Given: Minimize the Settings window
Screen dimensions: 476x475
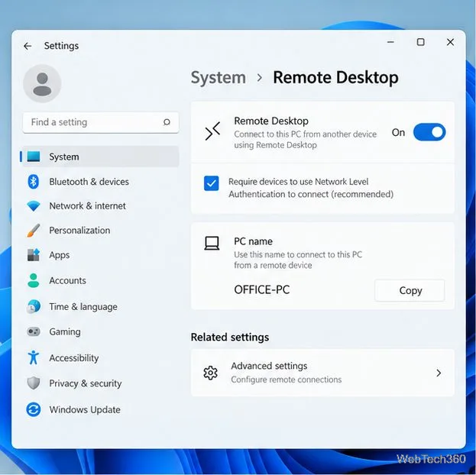Looking at the screenshot, I should (x=390, y=42).
